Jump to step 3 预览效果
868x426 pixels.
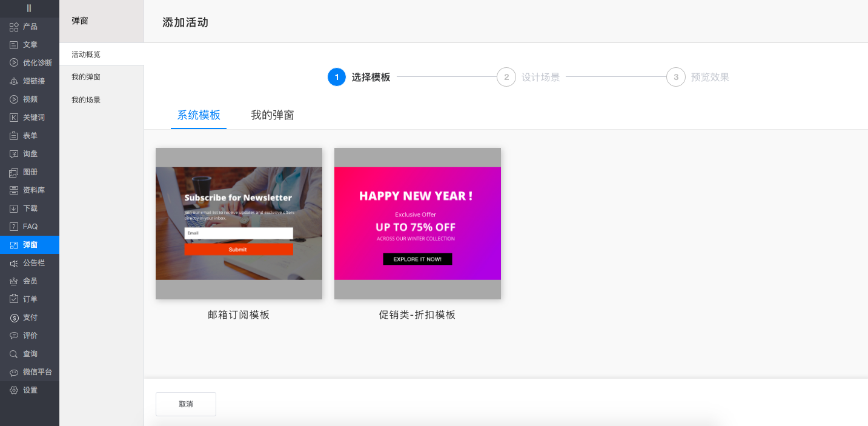pos(675,77)
